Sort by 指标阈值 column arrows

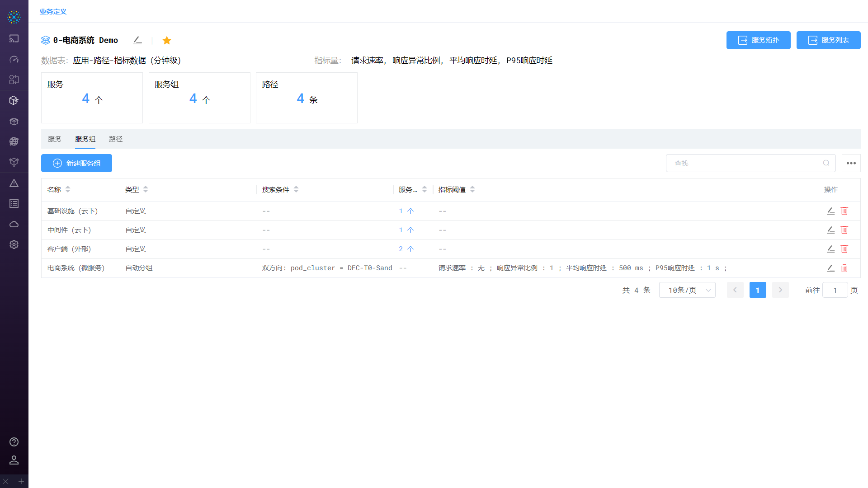coord(472,189)
